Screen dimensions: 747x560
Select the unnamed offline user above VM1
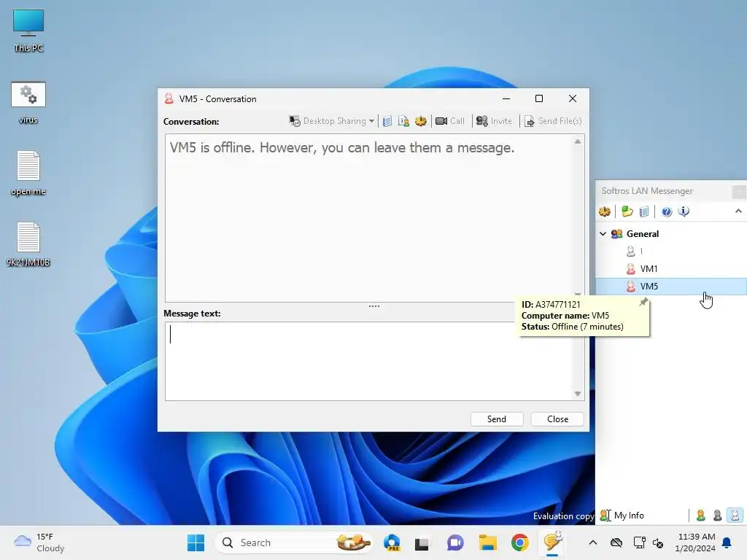pyautogui.click(x=671, y=251)
